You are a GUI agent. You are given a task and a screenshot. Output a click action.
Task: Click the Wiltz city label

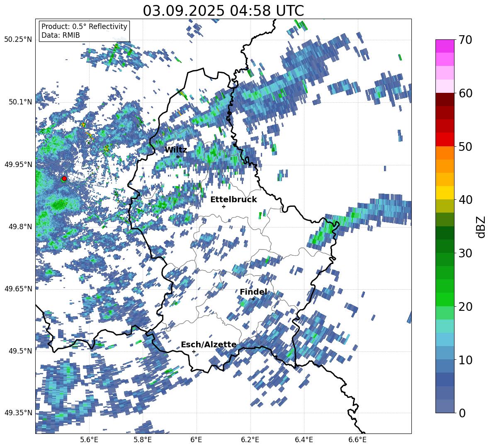point(176,150)
